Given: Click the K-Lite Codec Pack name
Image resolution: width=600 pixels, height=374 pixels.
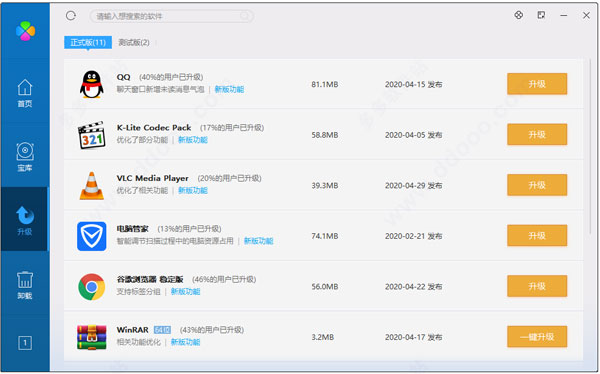Looking at the screenshot, I should (x=154, y=127).
